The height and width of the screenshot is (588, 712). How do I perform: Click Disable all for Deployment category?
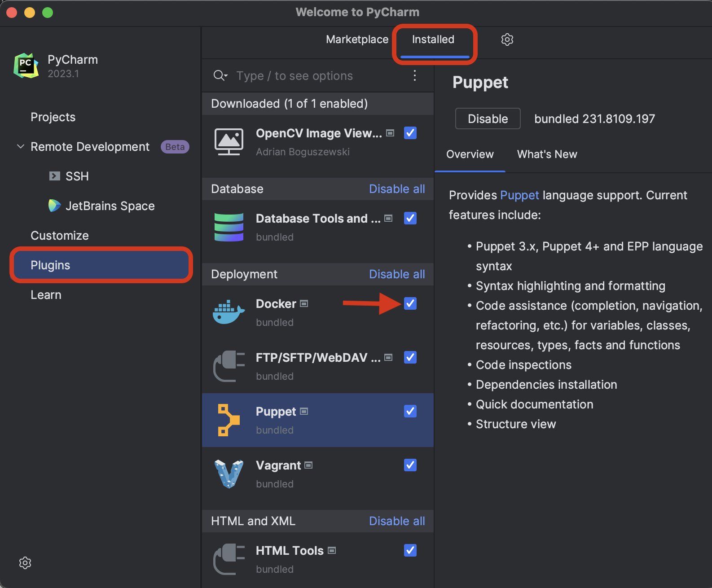point(397,274)
